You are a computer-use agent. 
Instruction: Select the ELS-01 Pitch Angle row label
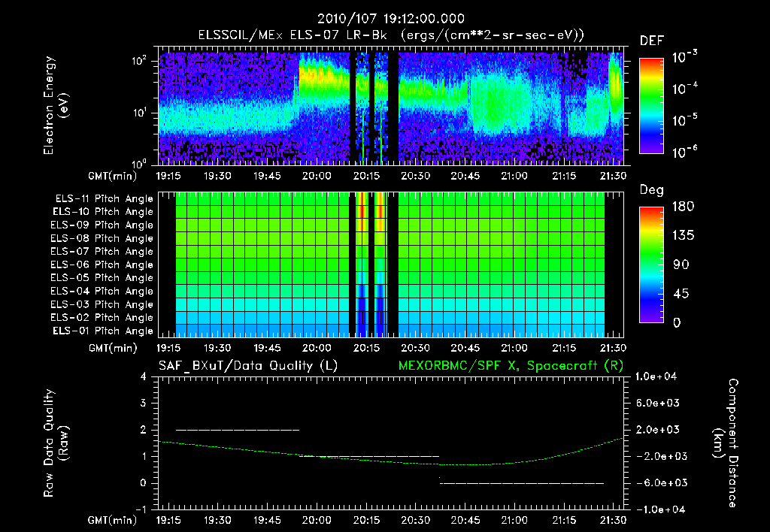tap(103, 331)
